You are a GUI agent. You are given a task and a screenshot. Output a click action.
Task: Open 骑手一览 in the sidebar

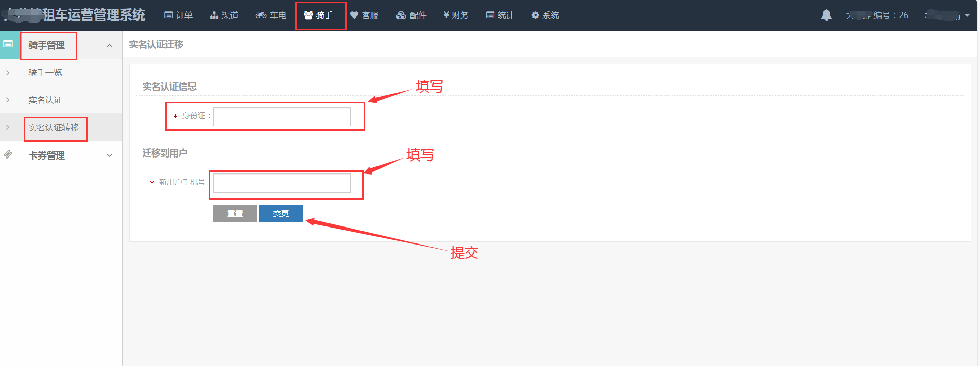point(45,73)
